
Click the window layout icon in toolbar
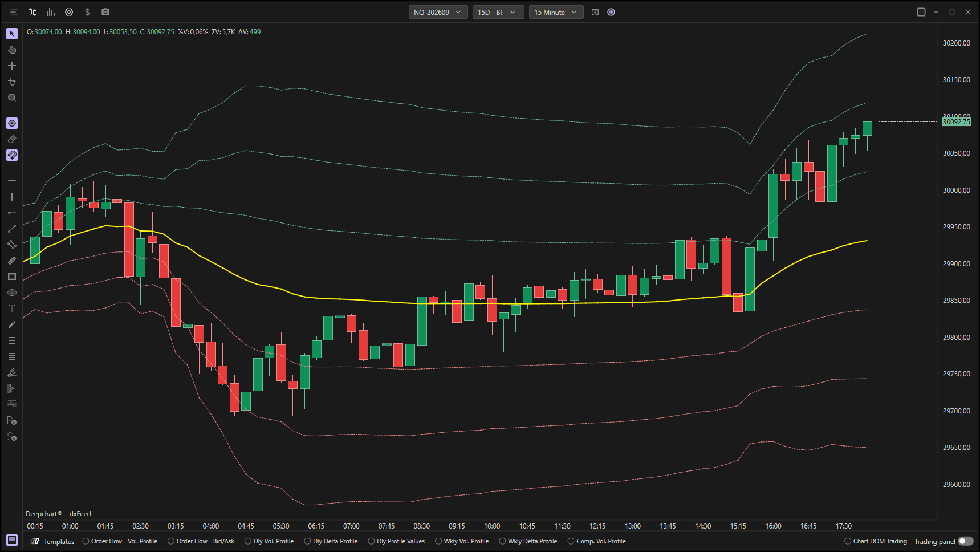click(x=595, y=12)
